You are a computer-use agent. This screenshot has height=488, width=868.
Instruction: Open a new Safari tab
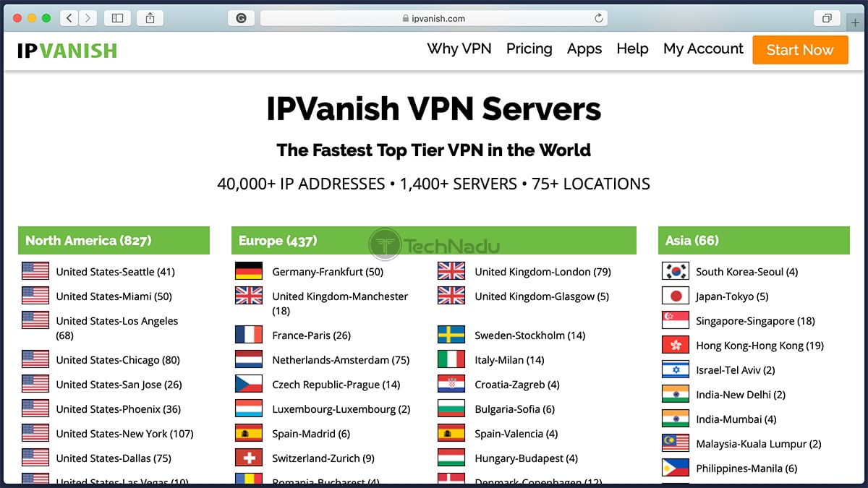tap(856, 22)
